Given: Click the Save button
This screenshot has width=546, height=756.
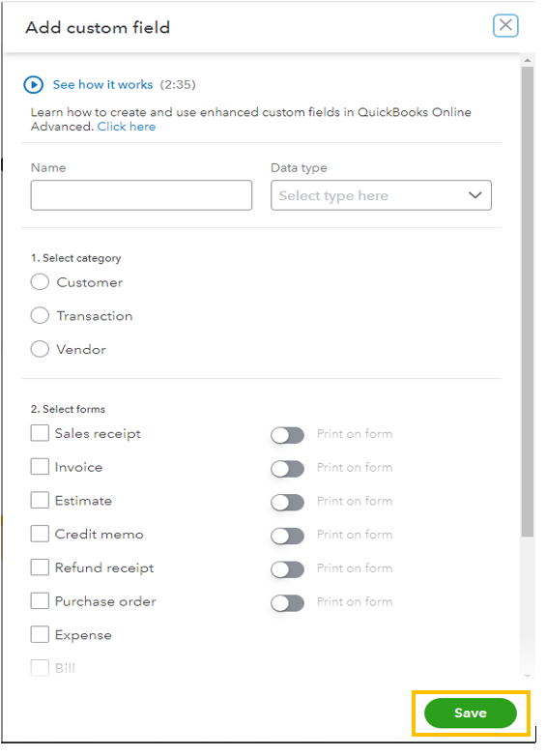Looking at the screenshot, I should click(x=471, y=713).
